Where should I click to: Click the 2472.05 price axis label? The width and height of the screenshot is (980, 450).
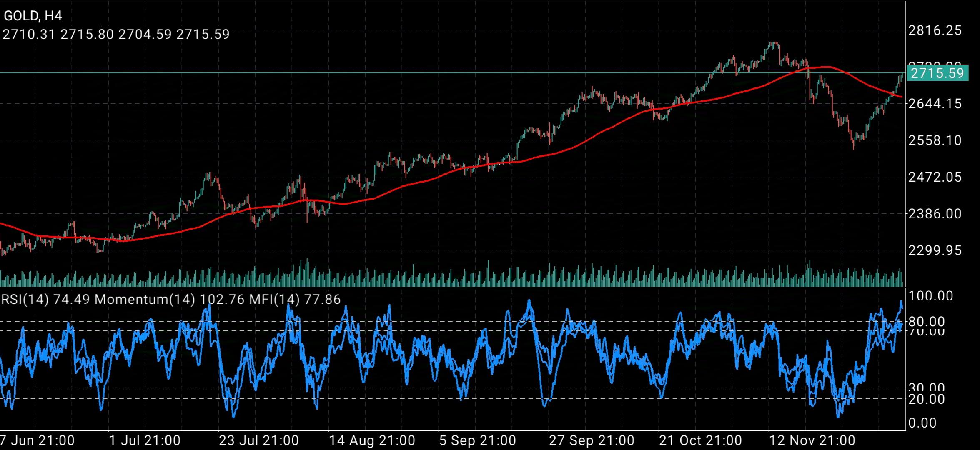tap(935, 177)
